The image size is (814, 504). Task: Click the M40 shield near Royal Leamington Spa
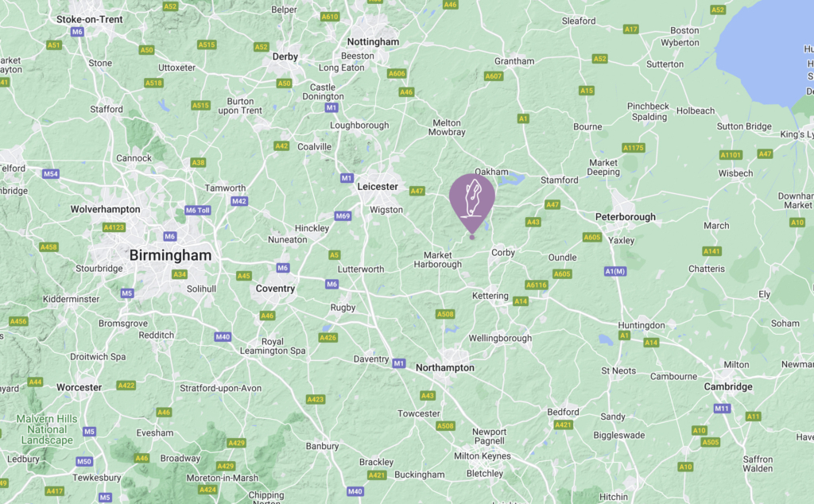(x=223, y=337)
